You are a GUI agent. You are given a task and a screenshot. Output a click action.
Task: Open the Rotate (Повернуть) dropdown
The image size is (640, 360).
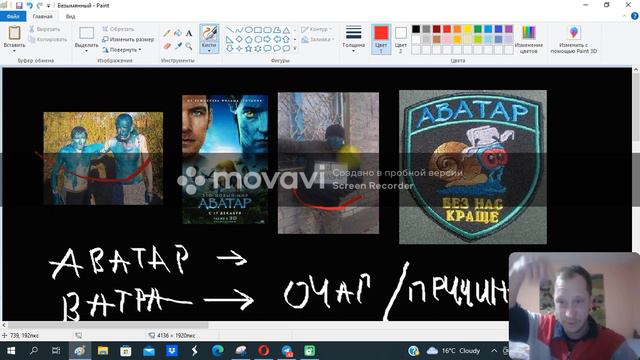coord(122,49)
